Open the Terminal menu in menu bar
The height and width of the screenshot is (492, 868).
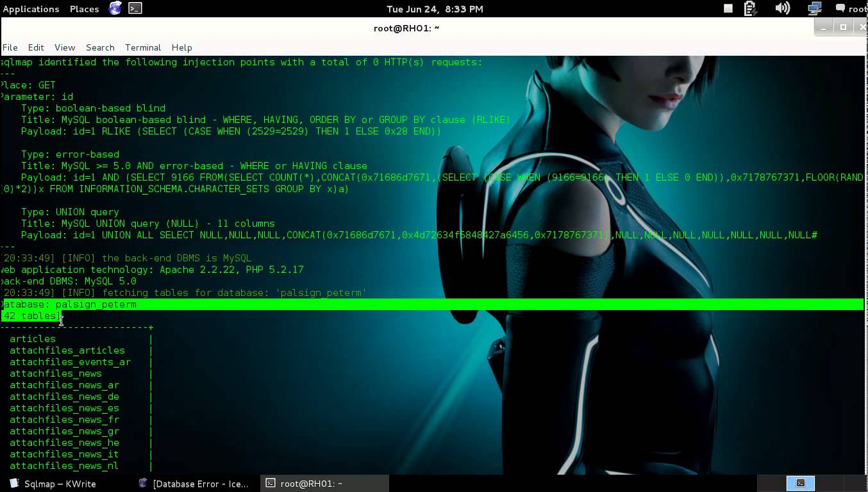click(143, 47)
